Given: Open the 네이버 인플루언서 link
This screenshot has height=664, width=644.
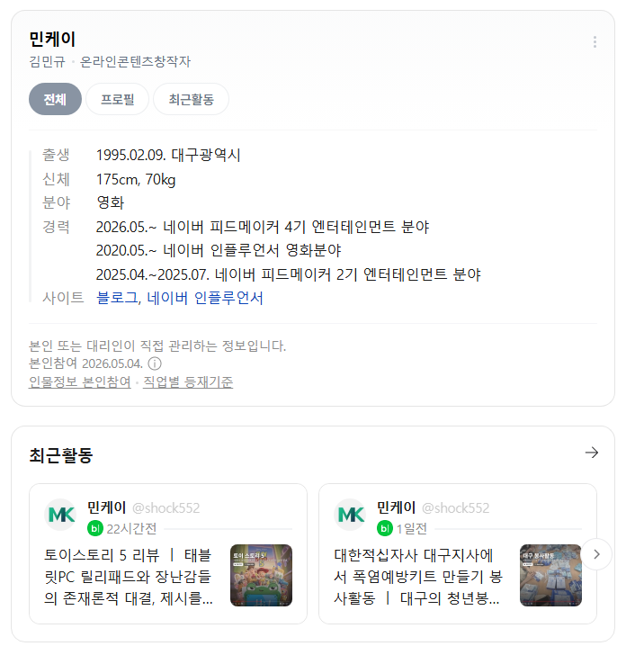Looking at the screenshot, I should [205, 298].
